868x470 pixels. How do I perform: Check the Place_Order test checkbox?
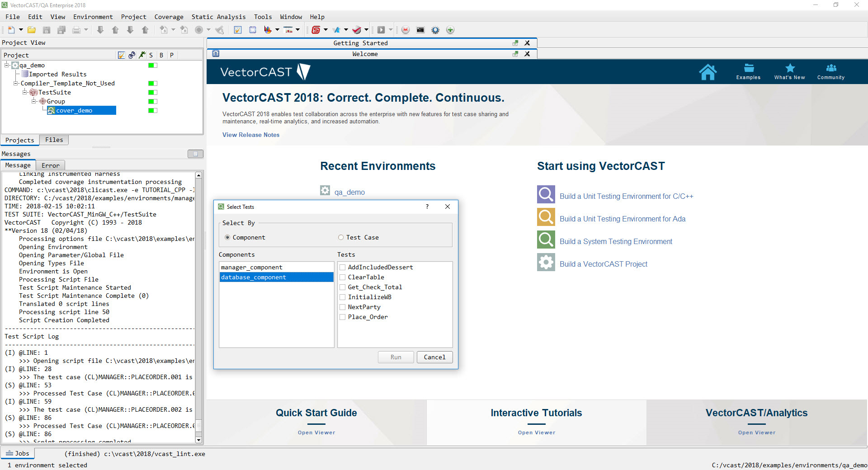click(x=343, y=317)
